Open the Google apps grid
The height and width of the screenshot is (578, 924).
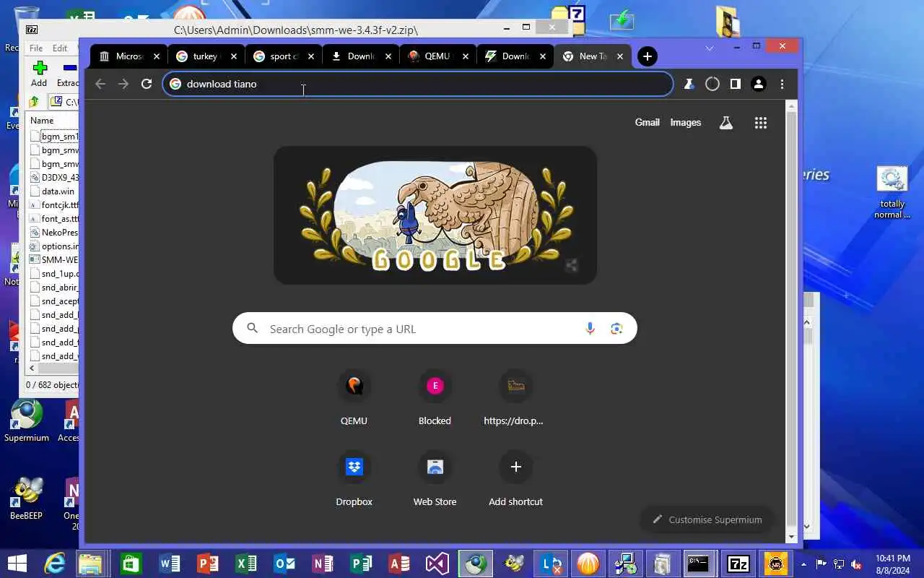pyautogui.click(x=761, y=123)
